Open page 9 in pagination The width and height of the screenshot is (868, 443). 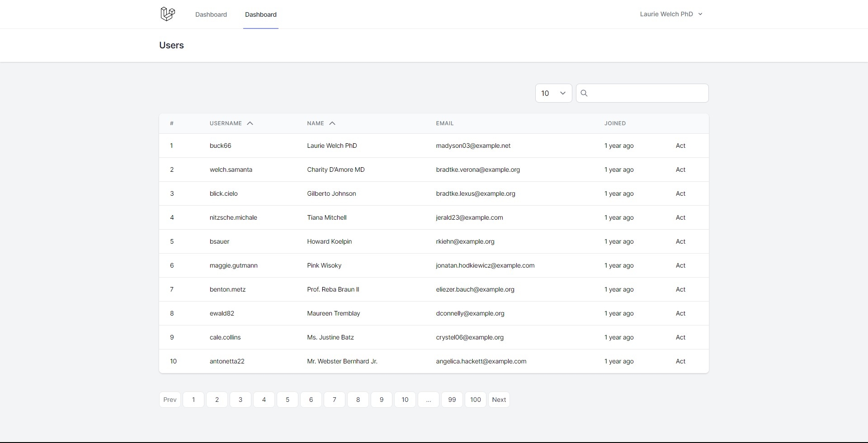(x=382, y=400)
